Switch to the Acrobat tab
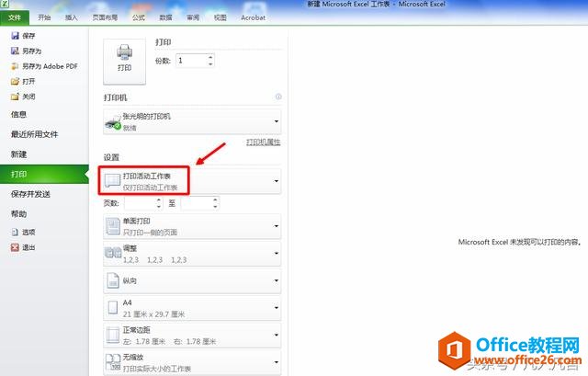This screenshot has height=376, width=588. pyautogui.click(x=254, y=17)
